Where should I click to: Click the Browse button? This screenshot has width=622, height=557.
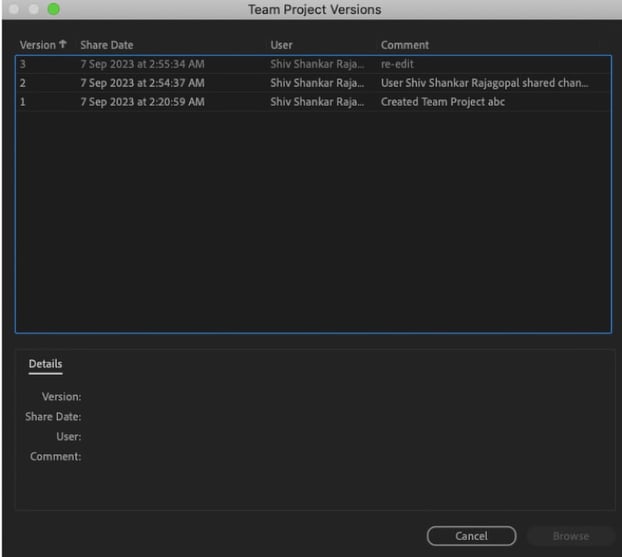coord(570,536)
